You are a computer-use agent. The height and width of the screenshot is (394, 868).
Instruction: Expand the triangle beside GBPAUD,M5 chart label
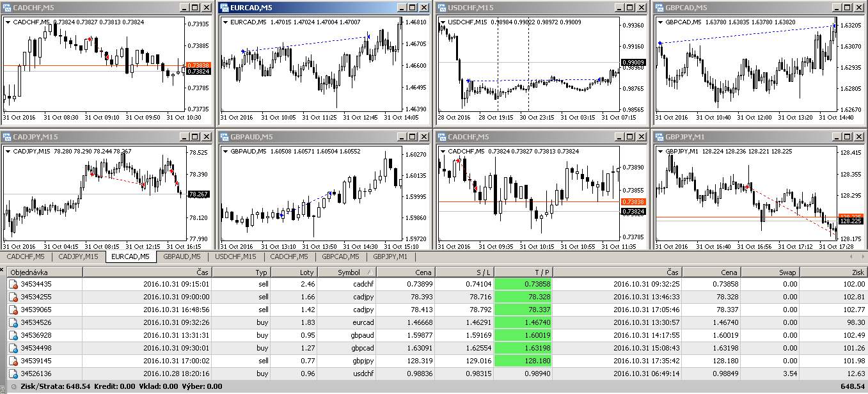(x=225, y=151)
